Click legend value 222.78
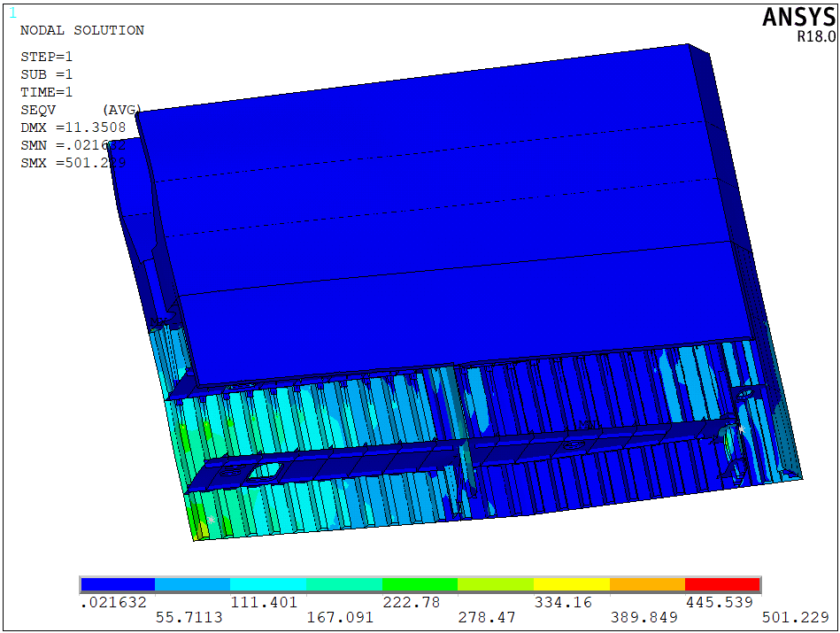The width and height of the screenshot is (840, 633). click(412, 602)
